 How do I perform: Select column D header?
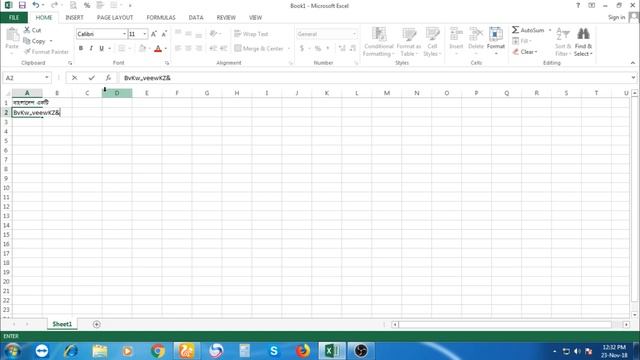pyautogui.click(x=117, y=93)
